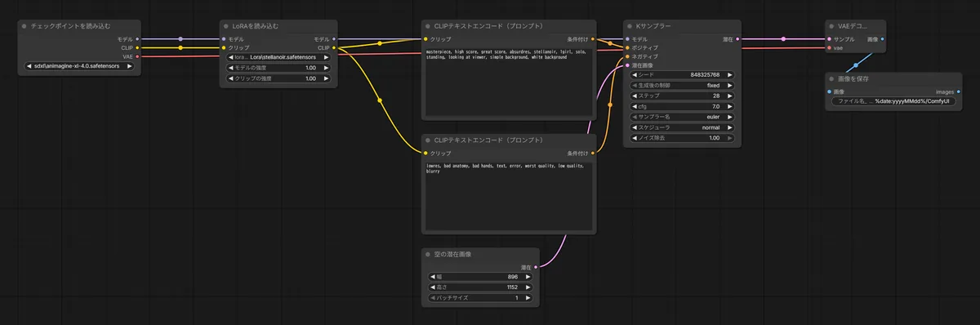Click the クリップ input socket on positive prompt node
The height and width of the screenshot is (325, 980).
pos(425,38)
